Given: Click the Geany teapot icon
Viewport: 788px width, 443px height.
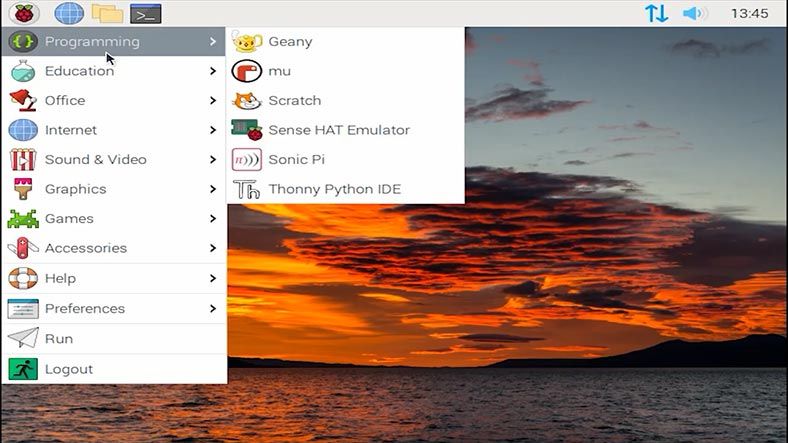Looking at the screenshot, I should pos(247,41).
